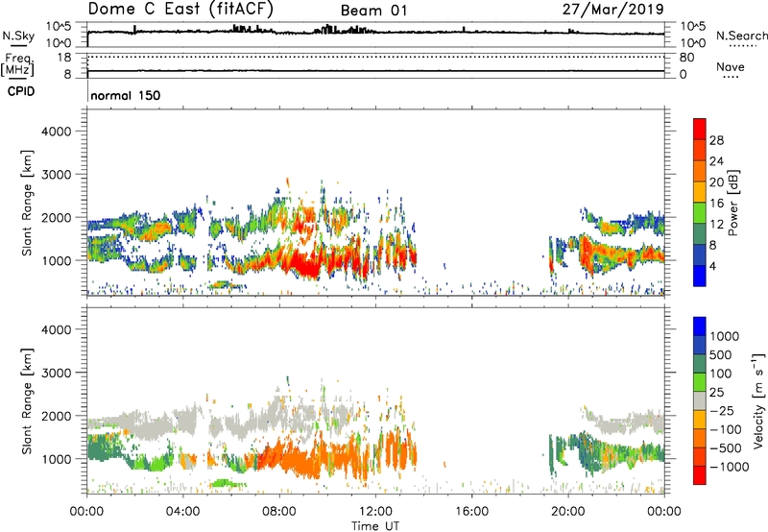Image resolution: width=768 pixels, height=532 pixels.
Task: Click the 'Dome C East (fitACF)' title
Action: pyautogui.click(x=180, y=10)
